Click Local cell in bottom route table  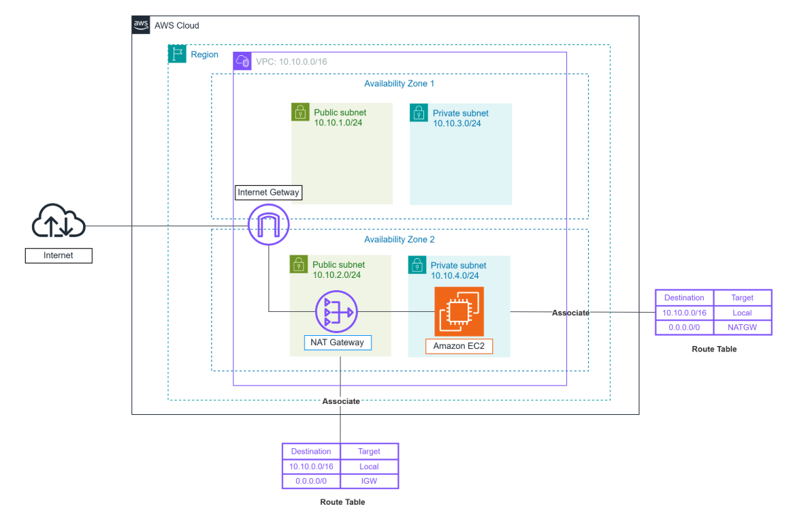[x=369, y=467]
